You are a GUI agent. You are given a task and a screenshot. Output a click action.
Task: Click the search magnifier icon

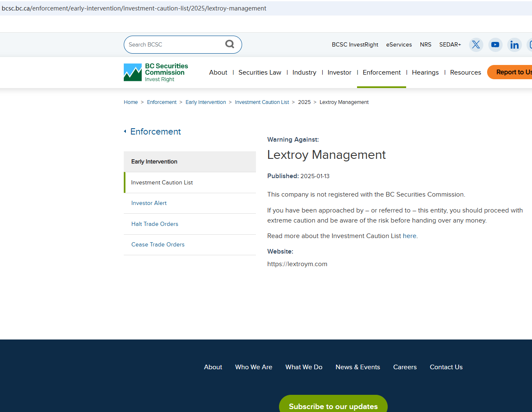[x=229, y=44]
